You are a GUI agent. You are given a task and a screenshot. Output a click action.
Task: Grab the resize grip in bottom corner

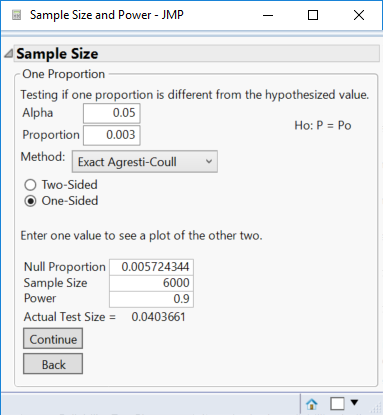[377, 408]
